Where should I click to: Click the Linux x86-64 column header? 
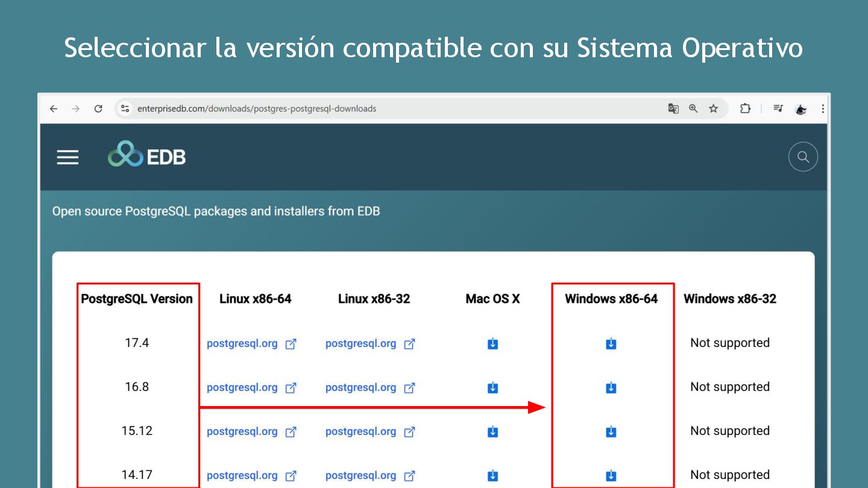(256, 299)
